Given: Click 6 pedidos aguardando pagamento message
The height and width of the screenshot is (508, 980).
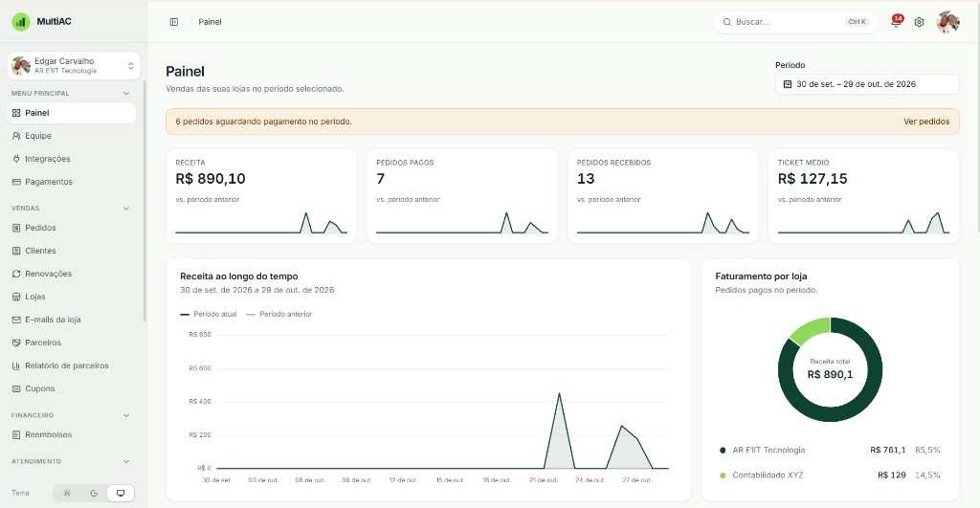Looking at the screenshot, I should pyautogui.click(x=264, y=121).
